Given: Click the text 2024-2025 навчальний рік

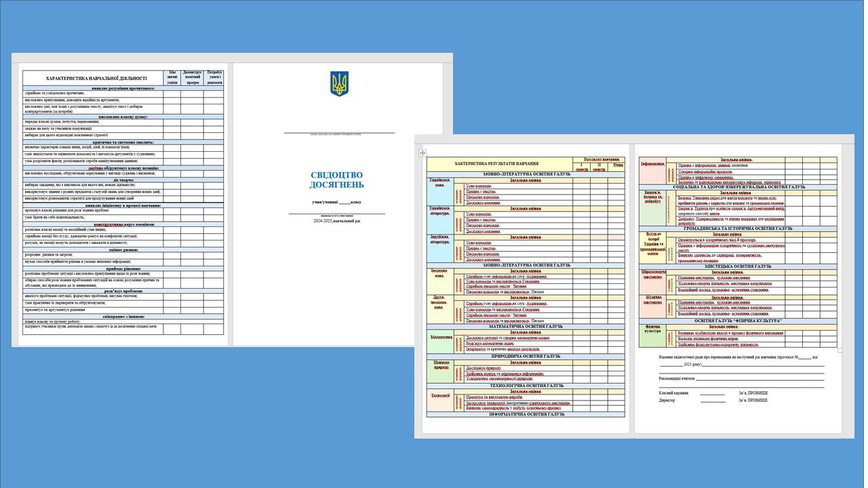Looking at the screenshot, I should click(337, 221).
